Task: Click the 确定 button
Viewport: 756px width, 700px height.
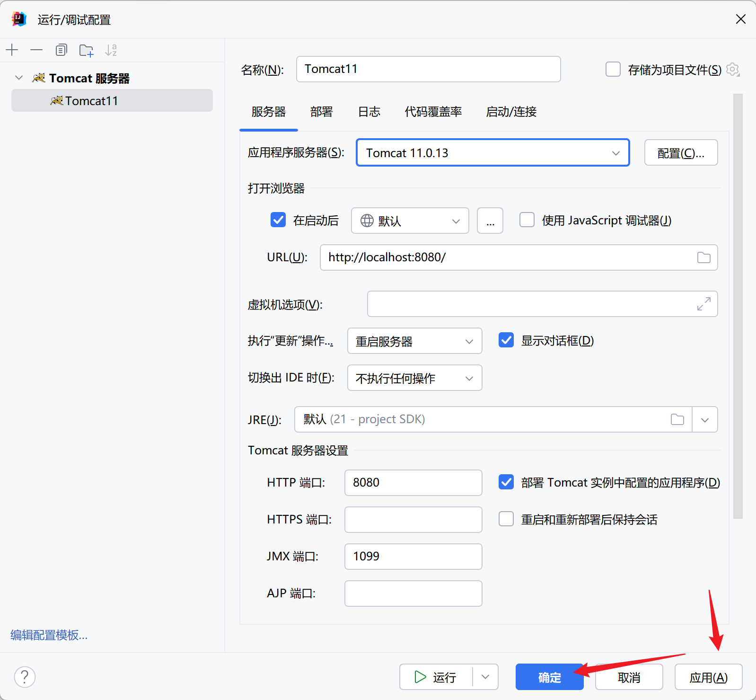Action: [x=549, y=677]
